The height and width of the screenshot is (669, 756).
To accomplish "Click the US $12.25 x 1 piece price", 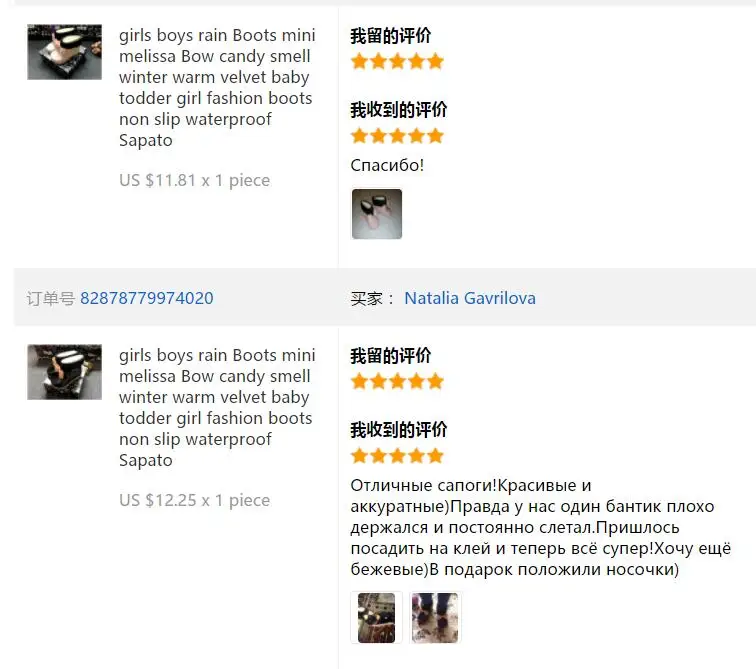I will 194,500.
